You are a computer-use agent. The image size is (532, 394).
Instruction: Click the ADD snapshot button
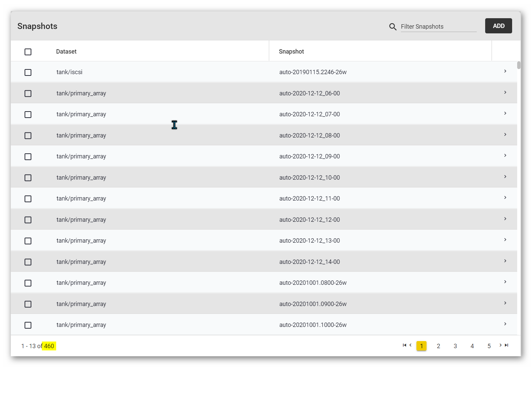[x=498, y=26]
